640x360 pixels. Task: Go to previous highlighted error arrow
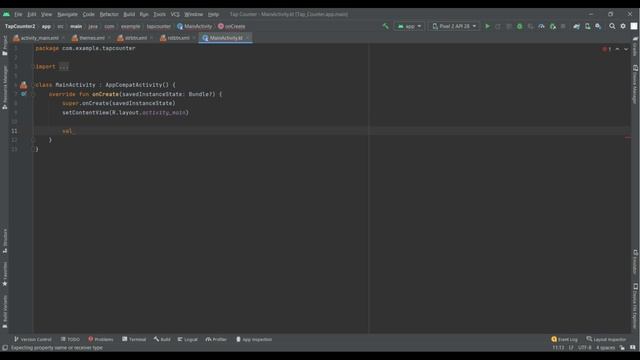pyautogui.click(x=617, y=49)
